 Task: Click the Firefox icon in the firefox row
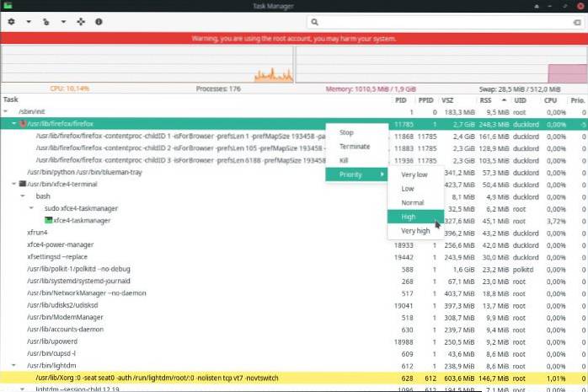(23, 123)
